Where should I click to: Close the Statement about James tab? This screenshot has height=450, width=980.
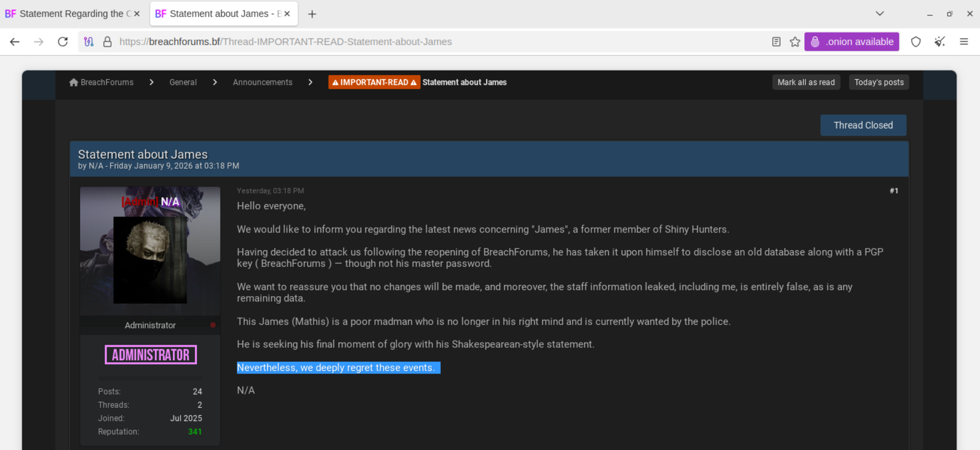287,14
